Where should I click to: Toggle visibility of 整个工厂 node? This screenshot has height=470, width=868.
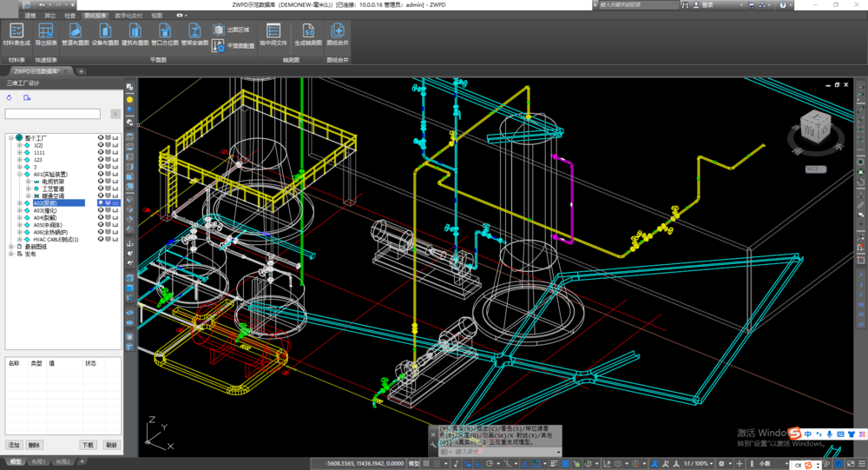click(101, 137)
